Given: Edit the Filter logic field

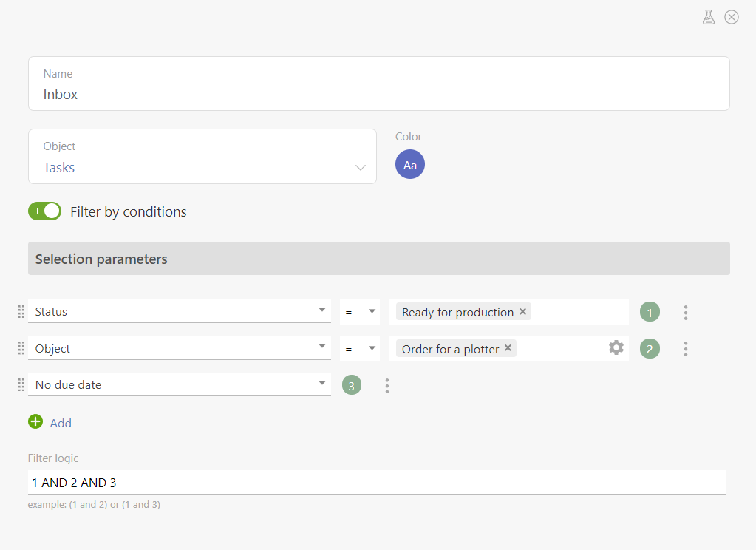Looking at the screenshot, I should coord(377,483).
